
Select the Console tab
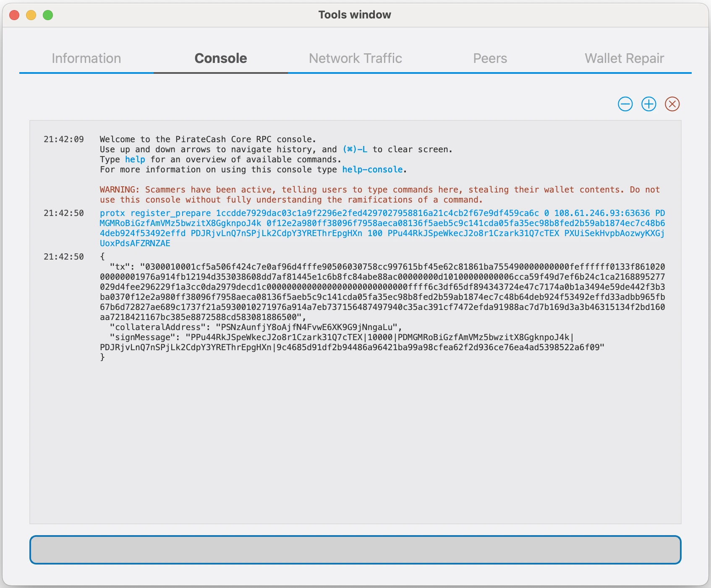click(221, 58)
